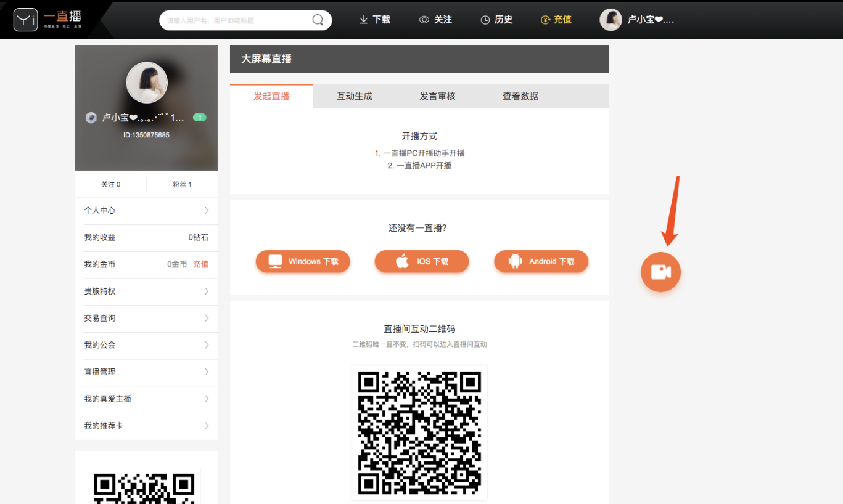Download the Android app
Screen dimensions: 843x504
pyautogui.click(x=541, y=261)
